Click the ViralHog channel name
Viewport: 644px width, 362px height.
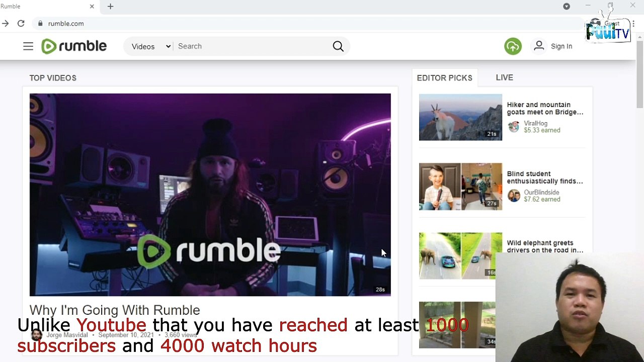(535, 123)
